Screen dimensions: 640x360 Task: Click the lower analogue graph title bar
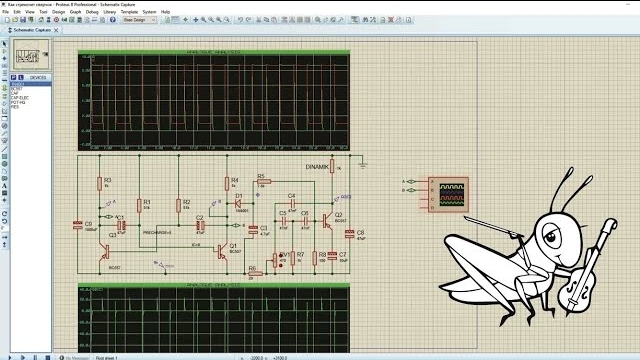pyautogui.click(x=214, y=285)
